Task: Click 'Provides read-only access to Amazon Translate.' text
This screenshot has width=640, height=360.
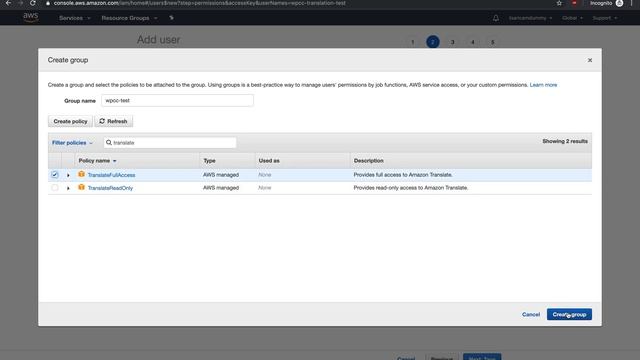Action: pyautogui.click(x=411, y=188)
